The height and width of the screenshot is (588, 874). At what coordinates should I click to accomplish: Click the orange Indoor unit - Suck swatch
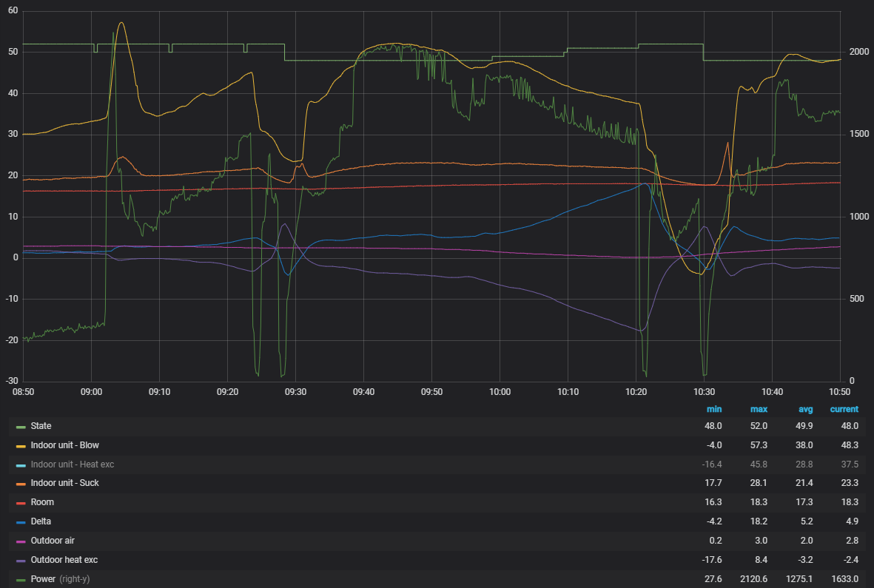click(21, 484)
